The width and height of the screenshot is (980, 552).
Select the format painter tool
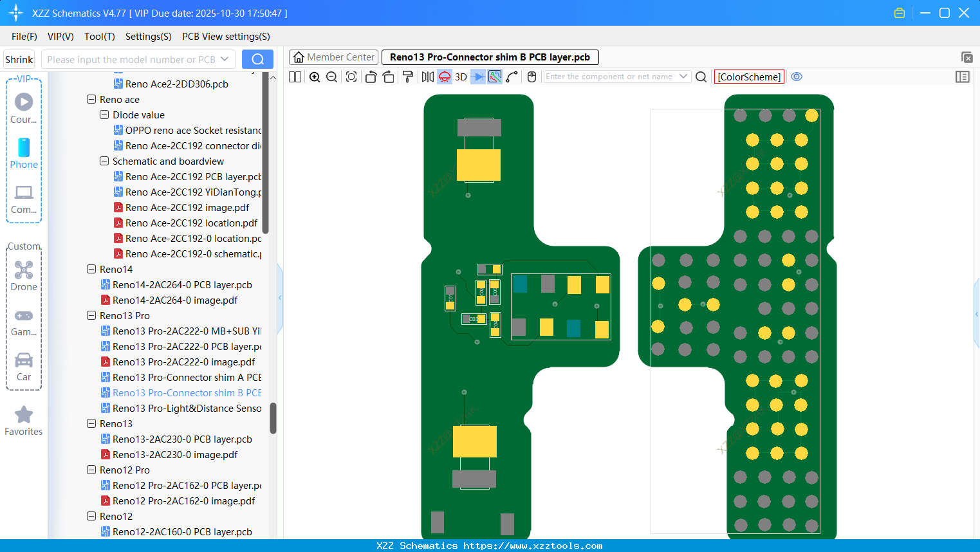click(408, 77)
